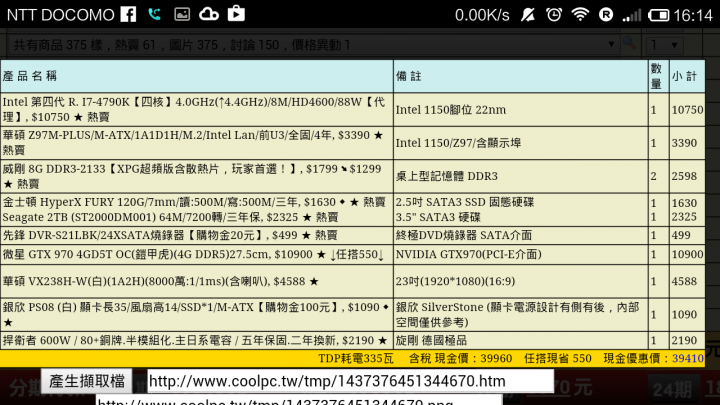720x405 pixels.
Task: Click the 小計 column header
Action: tap(687, 76)
